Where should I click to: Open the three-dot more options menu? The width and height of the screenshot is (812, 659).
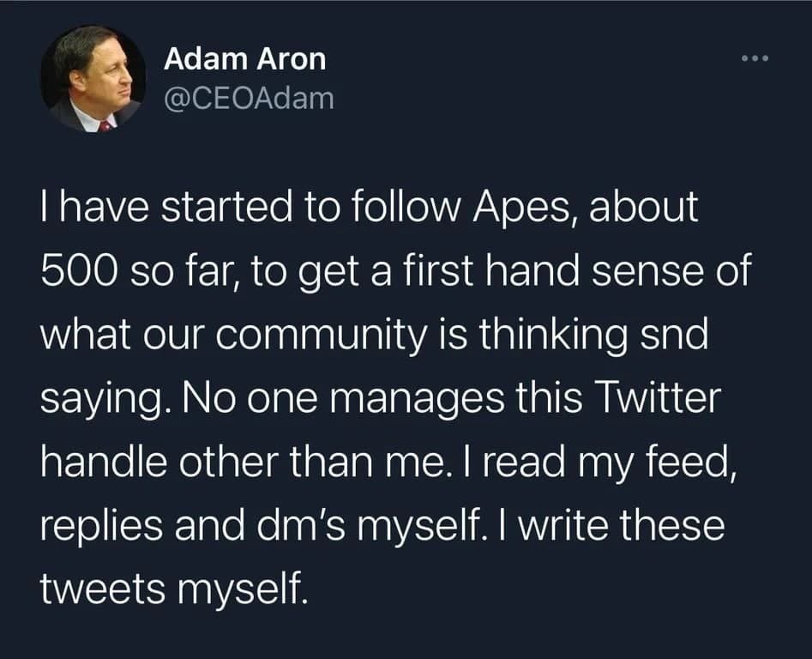click(x=755, y=58)
